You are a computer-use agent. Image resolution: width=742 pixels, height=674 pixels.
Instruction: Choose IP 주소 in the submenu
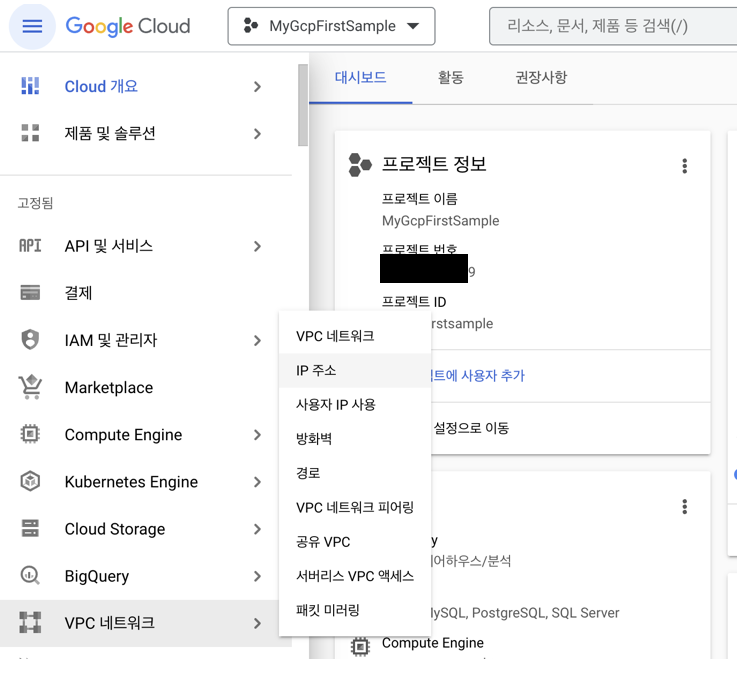pos(355,370)
